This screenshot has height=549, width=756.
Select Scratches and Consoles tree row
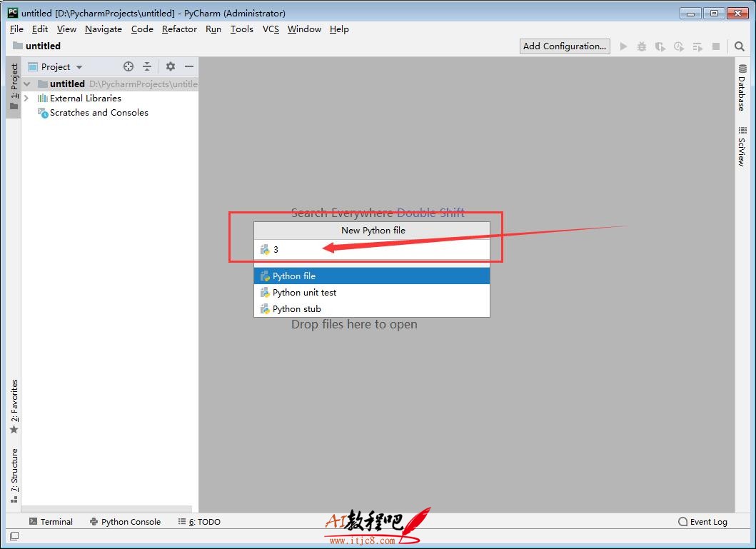coord(110,113)
